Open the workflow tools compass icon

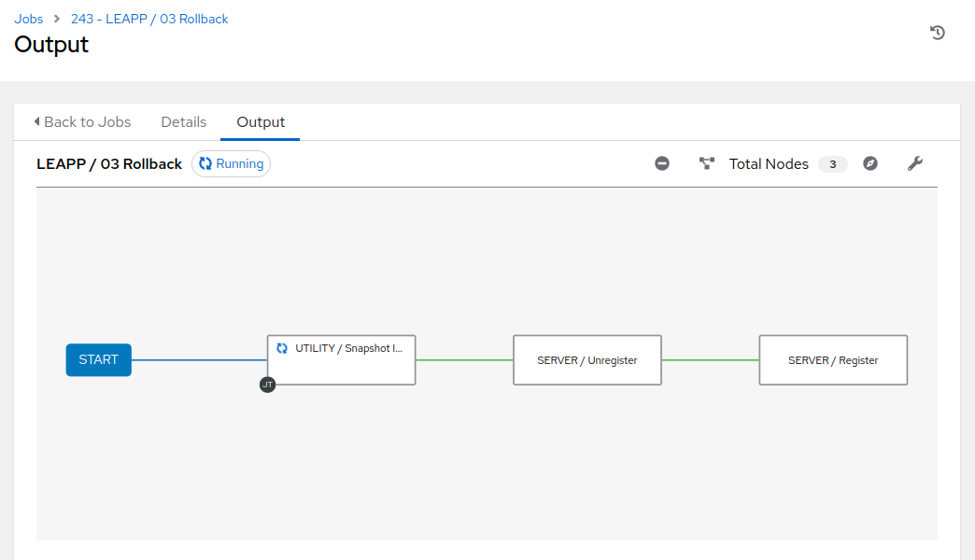pos(869,163)
